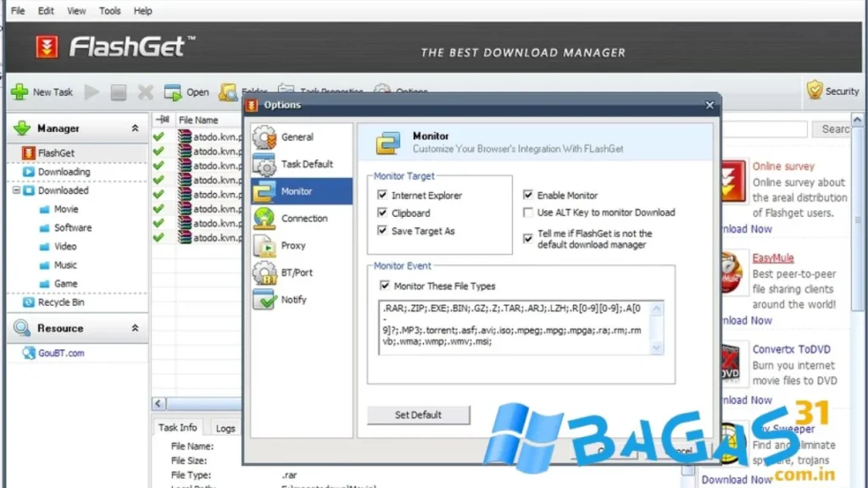Click the Open toolbar icon
This screenshot has width=868, height=488.
pyautogui.click(x=174, y=91)
